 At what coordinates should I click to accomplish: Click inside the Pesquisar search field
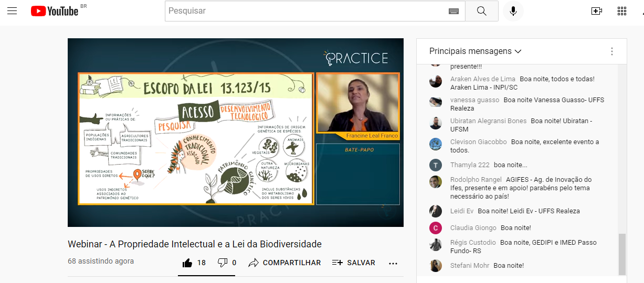pos(304,11)
